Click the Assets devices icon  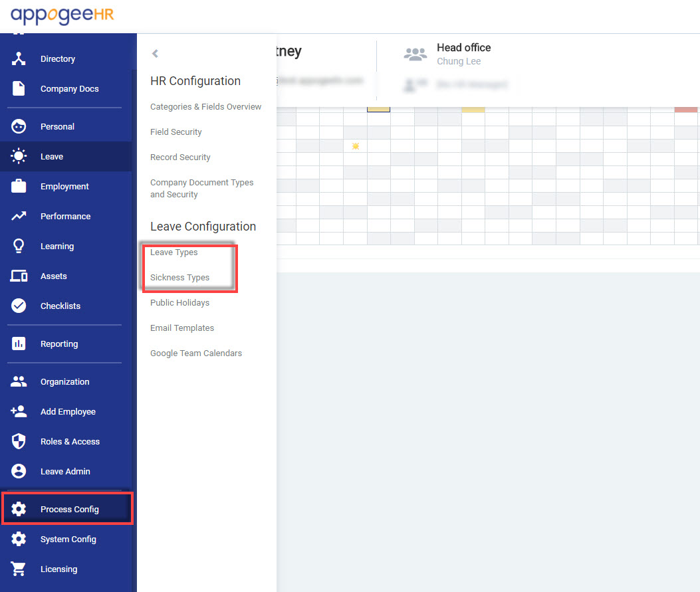(x=19, y=276)
